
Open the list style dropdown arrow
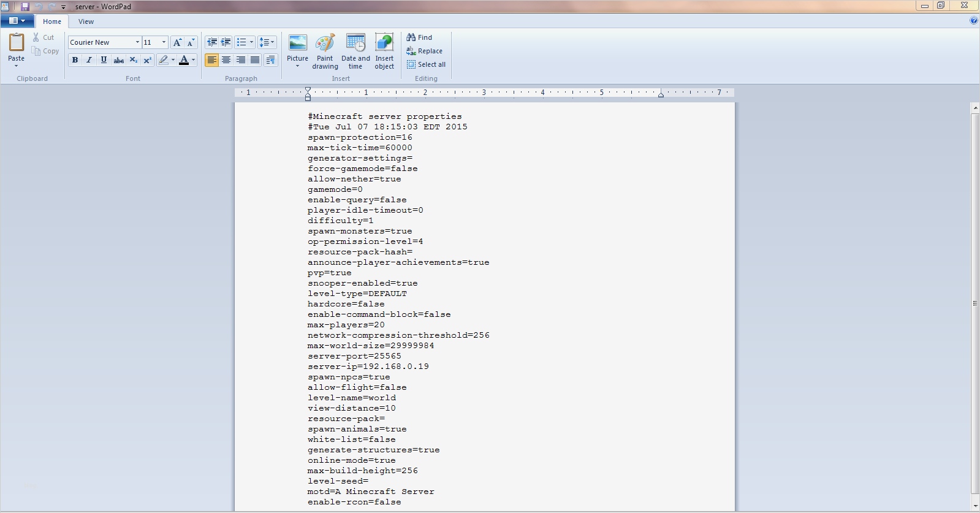click(251, 42)
